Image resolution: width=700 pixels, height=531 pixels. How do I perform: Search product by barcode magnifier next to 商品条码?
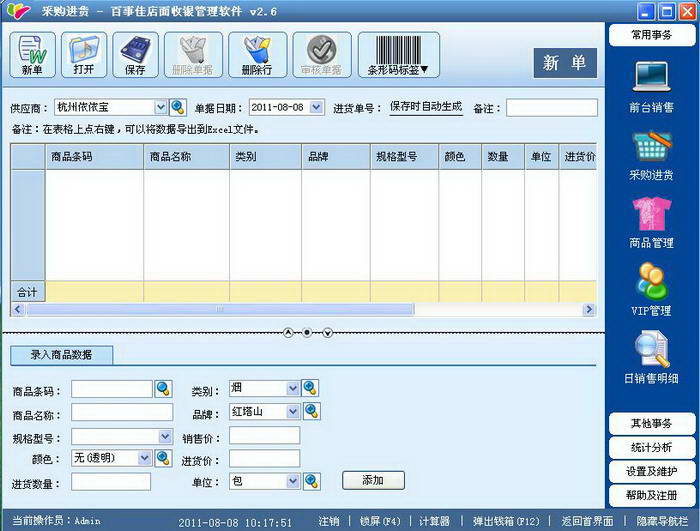coord(163,389)
